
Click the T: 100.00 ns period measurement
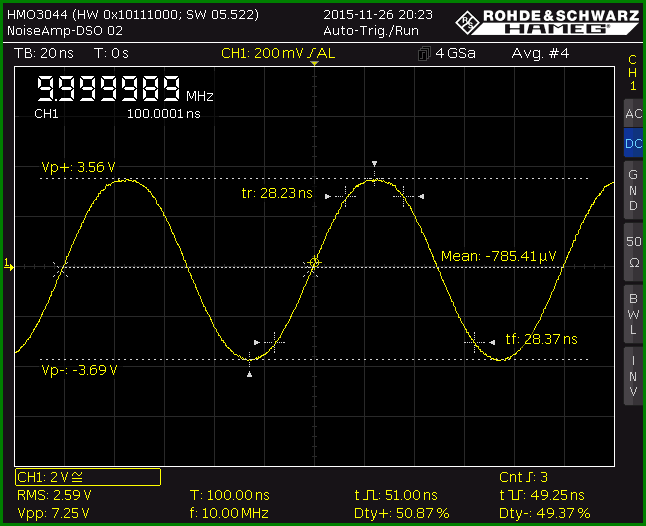tap(229, 495)
